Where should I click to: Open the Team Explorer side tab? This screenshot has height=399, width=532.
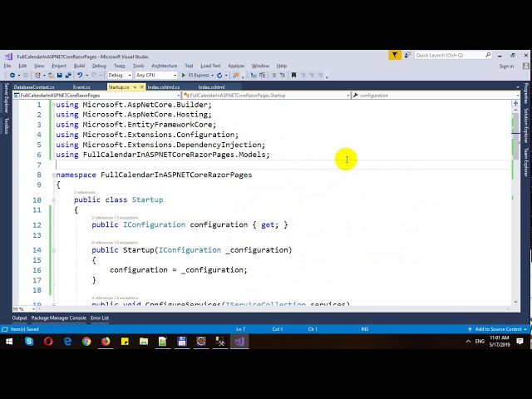tap(526, 161)
